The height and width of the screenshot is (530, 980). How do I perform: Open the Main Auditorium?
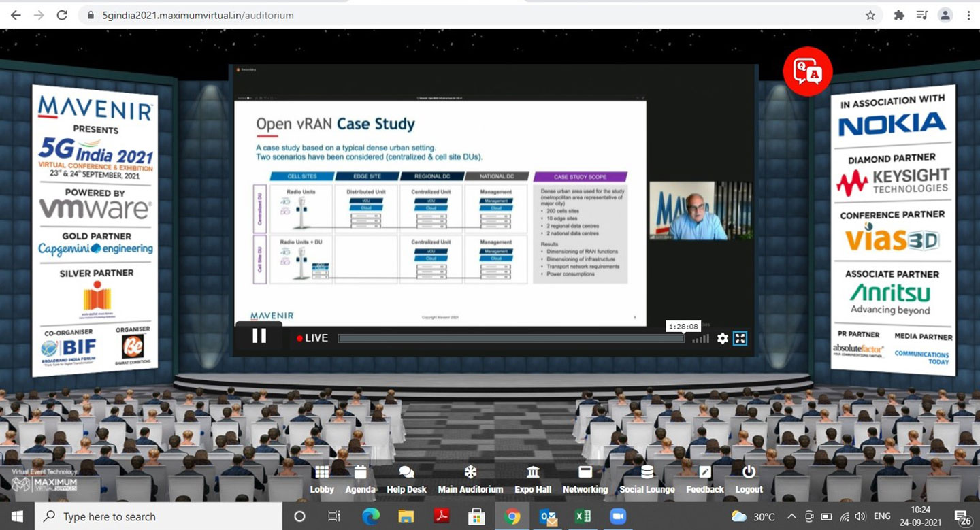click(x=470, y=480)
